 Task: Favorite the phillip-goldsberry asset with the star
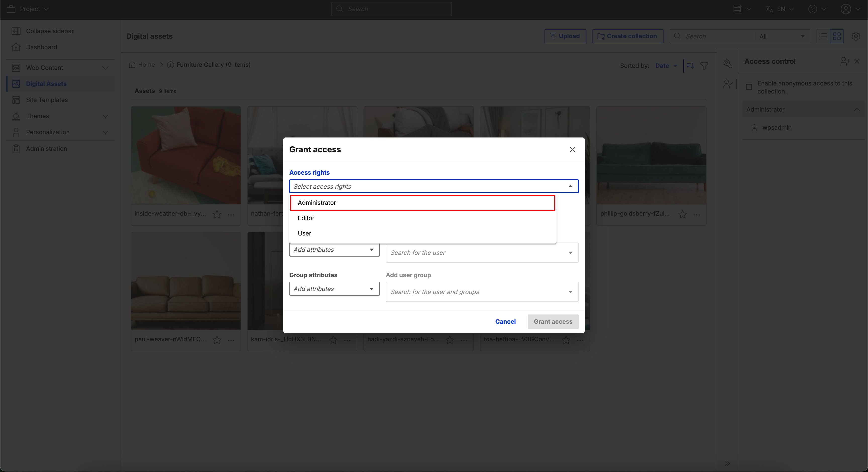683,214
